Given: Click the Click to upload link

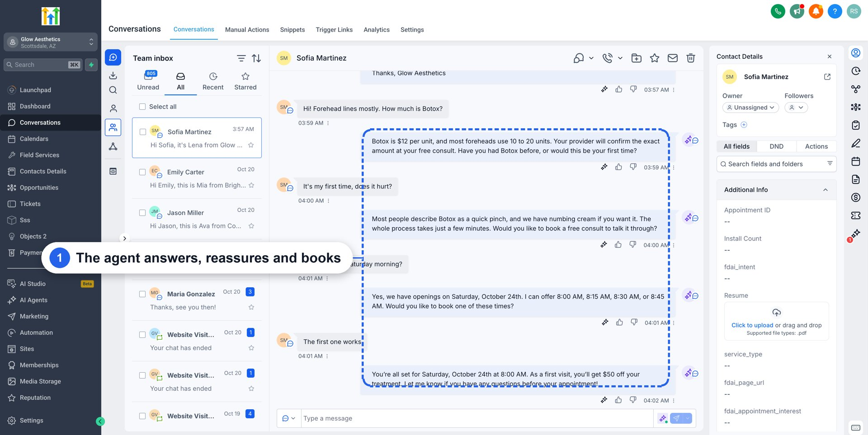Looking at the screenshot, I should 752,325.
